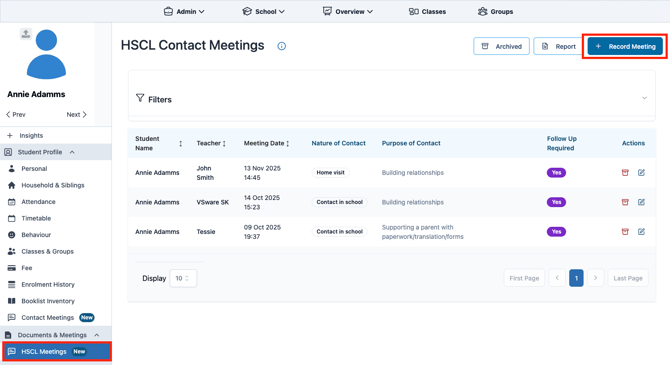Open Household & Siblings page
Image resolution: width=670 pixels, height=365 pixels.
coord(53,185)
